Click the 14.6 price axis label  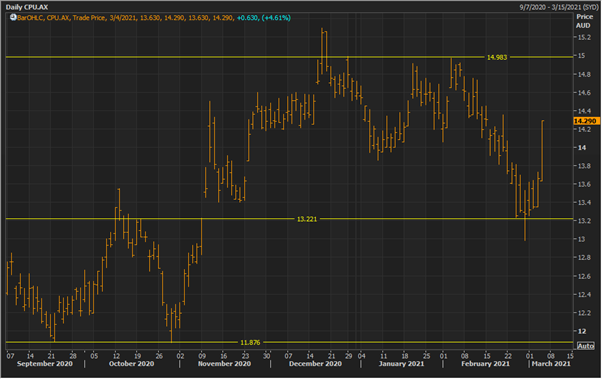click(x=584, y=93)
